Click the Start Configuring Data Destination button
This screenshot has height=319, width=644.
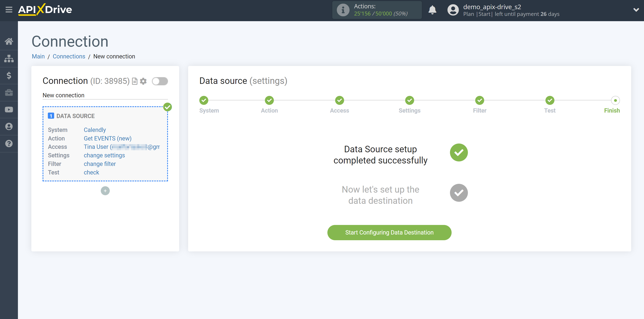389,232
